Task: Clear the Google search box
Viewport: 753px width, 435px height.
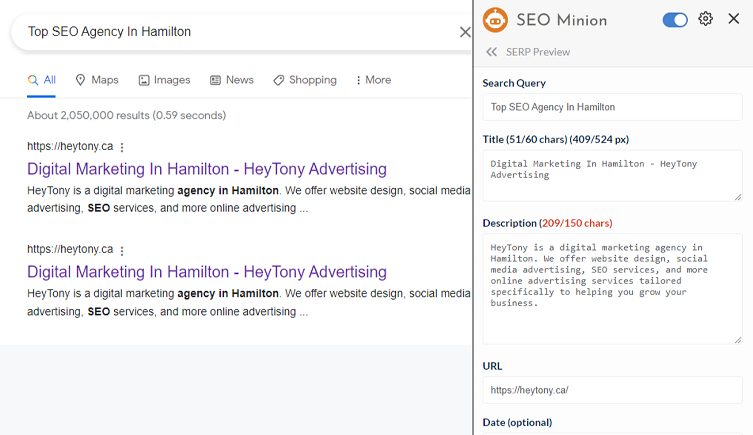Action: click(x=464, y=32)
